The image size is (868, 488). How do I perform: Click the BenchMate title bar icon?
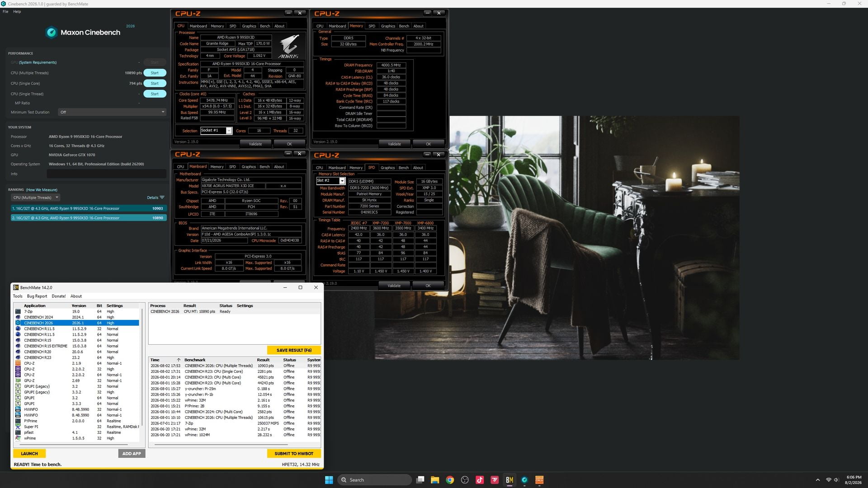pos(16,287)
